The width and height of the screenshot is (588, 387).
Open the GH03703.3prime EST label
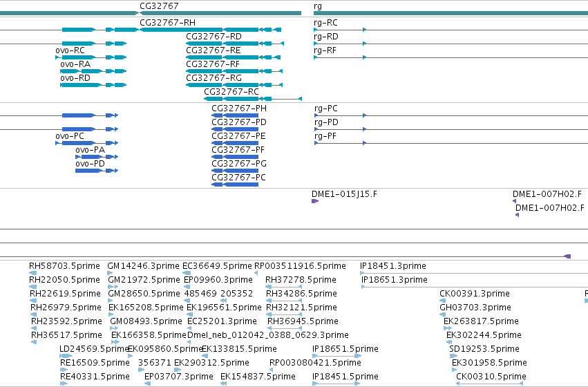(x=475, y=308)
